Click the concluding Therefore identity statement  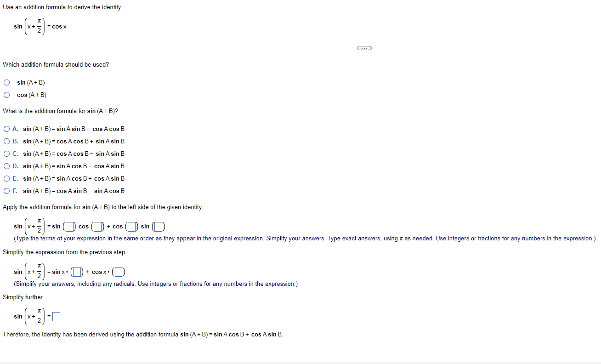click(142, 334)
